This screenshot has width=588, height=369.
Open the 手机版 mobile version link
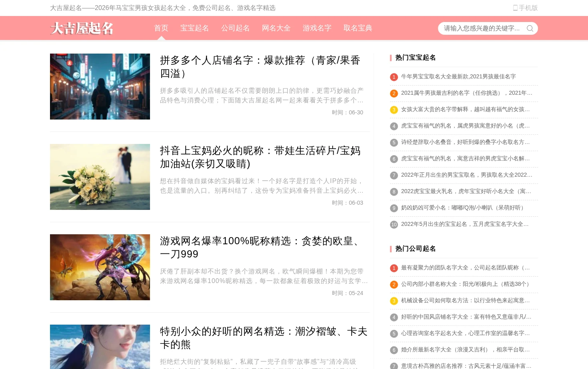tap(525, 8)
